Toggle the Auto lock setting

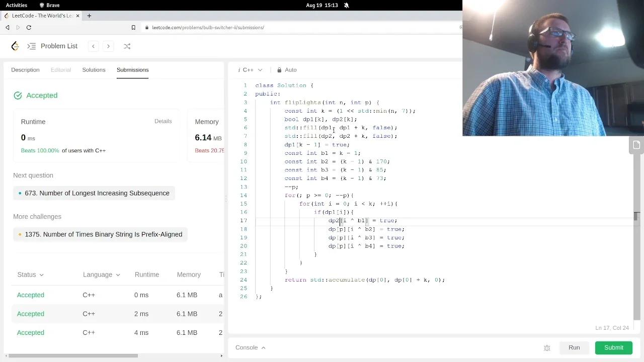pos(286,70)
